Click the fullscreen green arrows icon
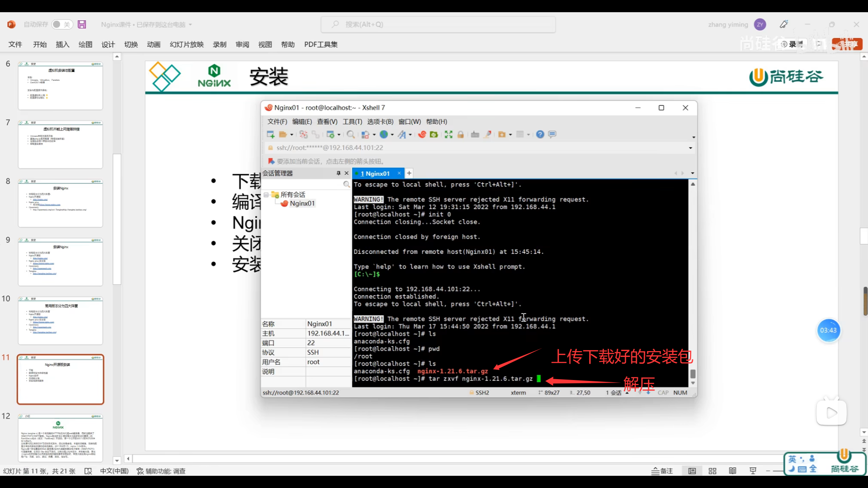 (448, 134)
